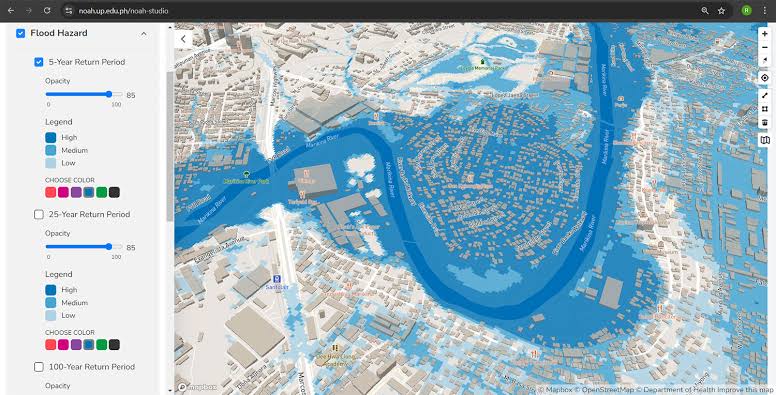Click Improve this map link
The height and width of the screenshot is (395, 776).
744,390
